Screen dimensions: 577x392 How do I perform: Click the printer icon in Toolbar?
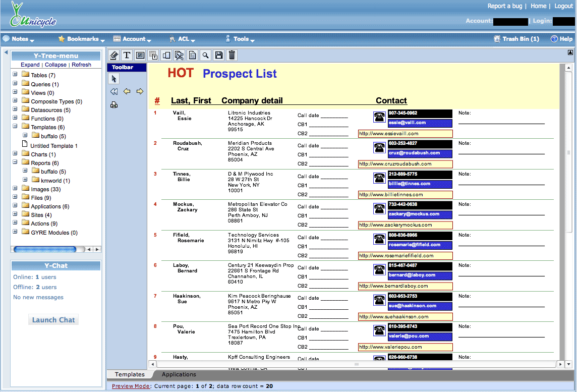click(x=114, y=105)
